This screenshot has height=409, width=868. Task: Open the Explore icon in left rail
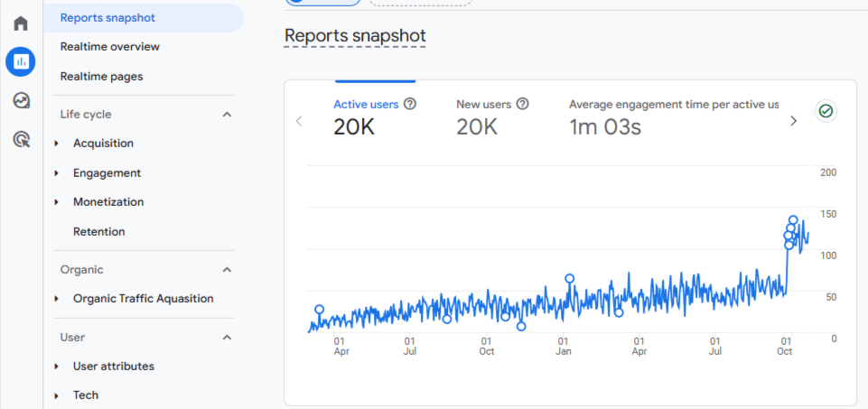[x=21, y=100]
